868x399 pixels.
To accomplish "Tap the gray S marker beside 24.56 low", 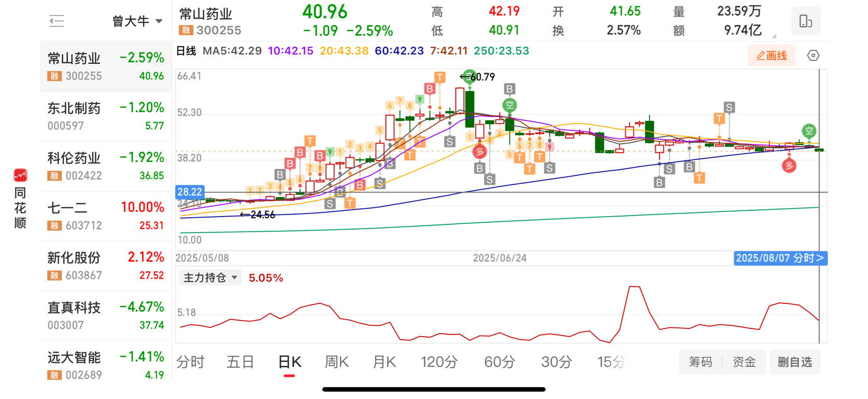I will tap(330, 204).
